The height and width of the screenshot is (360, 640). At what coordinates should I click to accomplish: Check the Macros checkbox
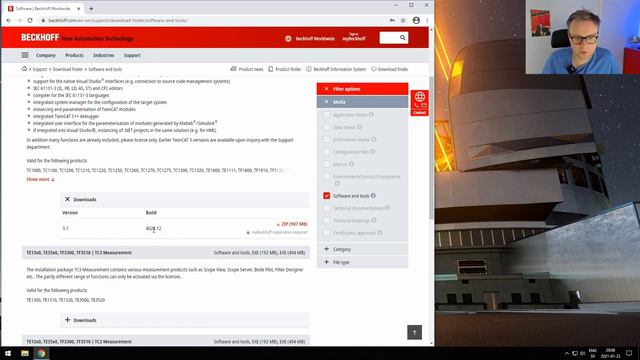[x=327, y=164]
